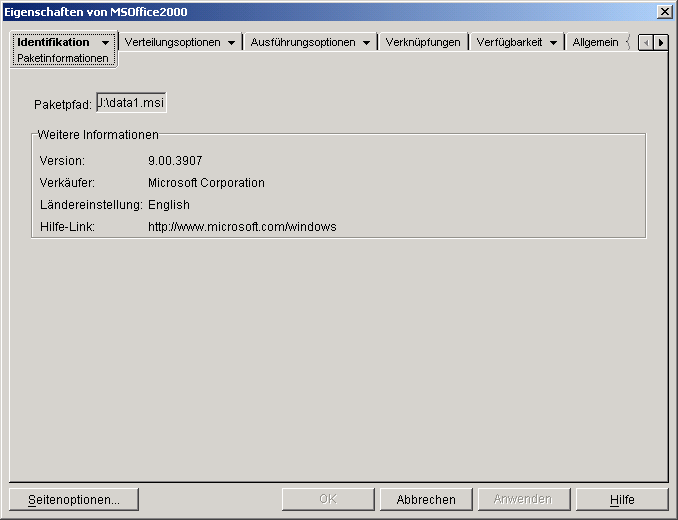Viewport: 678px width, 520px height.
Task: Switch to the Verteilungsoptionen tab
Action: (173, 42)
